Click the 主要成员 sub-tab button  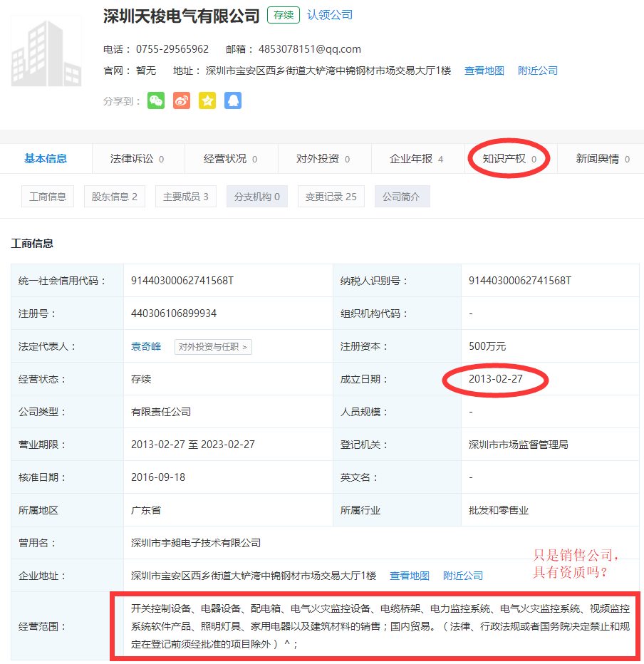(x=186, y=197)
